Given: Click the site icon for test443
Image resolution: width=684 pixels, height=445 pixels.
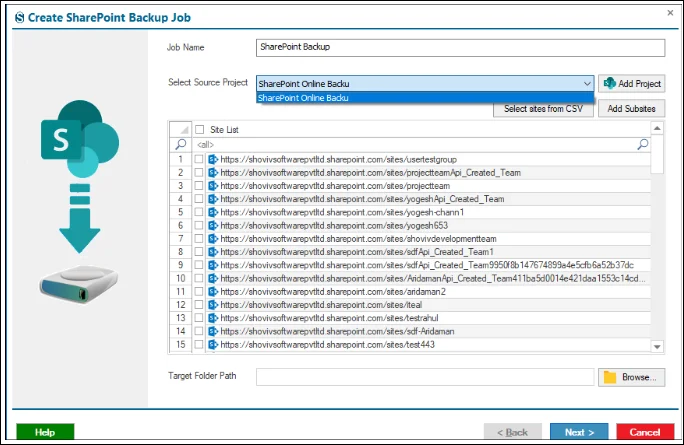Looking at the screenshot, I should (x=213, y=344).
